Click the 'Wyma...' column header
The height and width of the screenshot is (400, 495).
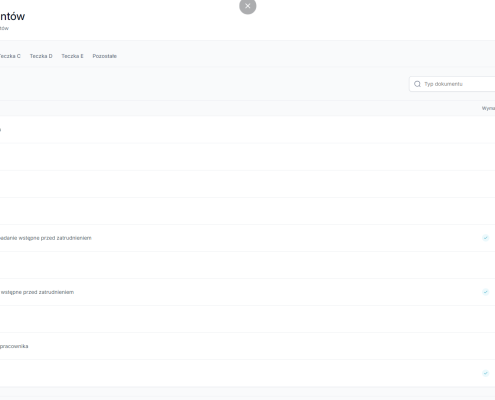point(488,108)
